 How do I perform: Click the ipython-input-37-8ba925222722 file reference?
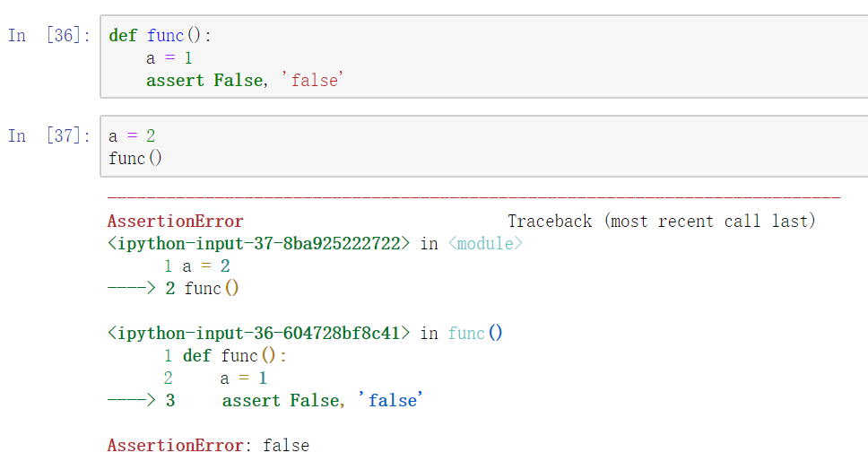pyautogui.click(x=258, y=244)
